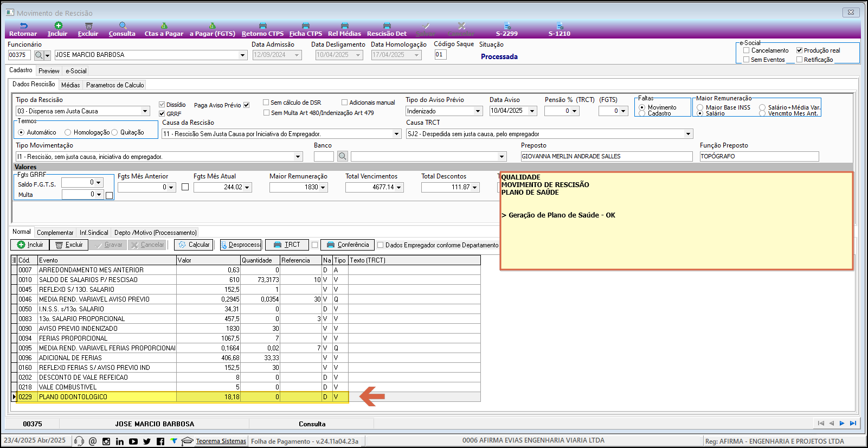Click the employee search magnifier icon
Image resolution: width=868 pixels, height=448 pixels.
click(38, 55)
